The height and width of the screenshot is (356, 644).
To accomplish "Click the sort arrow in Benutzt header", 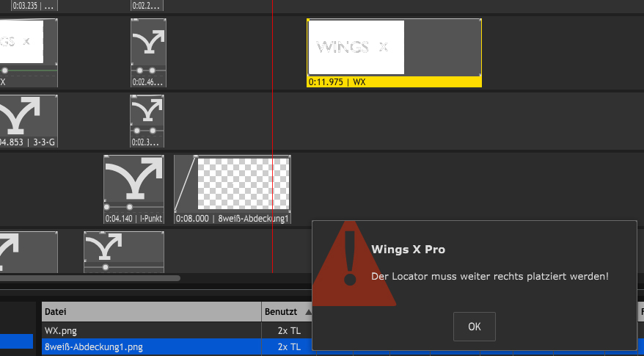I will (x=309, y=312).
